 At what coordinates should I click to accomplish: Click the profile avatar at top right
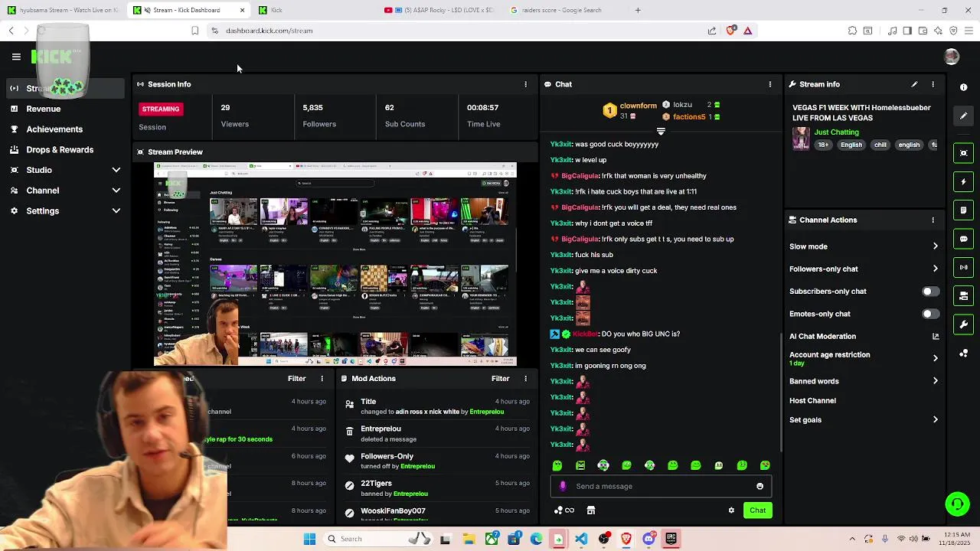tap(952, 57)
